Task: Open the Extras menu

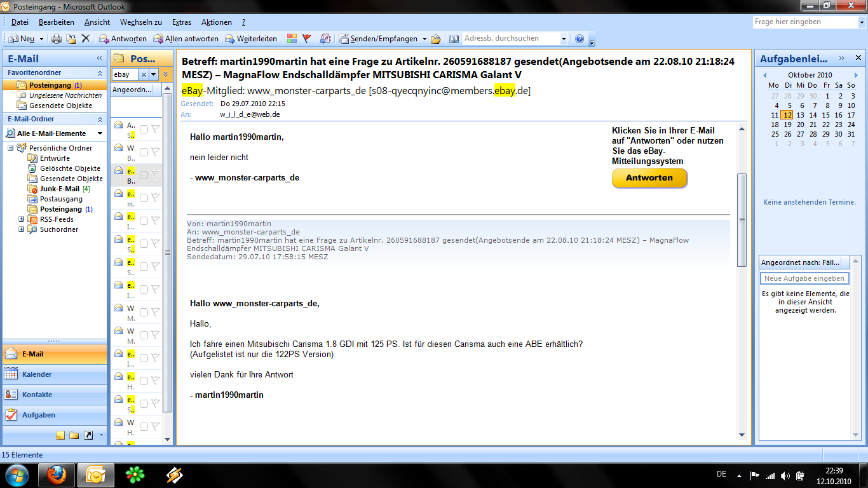Action: 182,22
